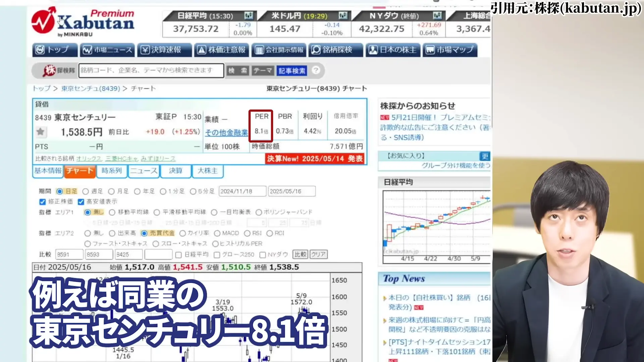The image size is (644, 362).
Task: Open the 日経平均 mini chart thumbnail
Action: click(x=436, y=227)
